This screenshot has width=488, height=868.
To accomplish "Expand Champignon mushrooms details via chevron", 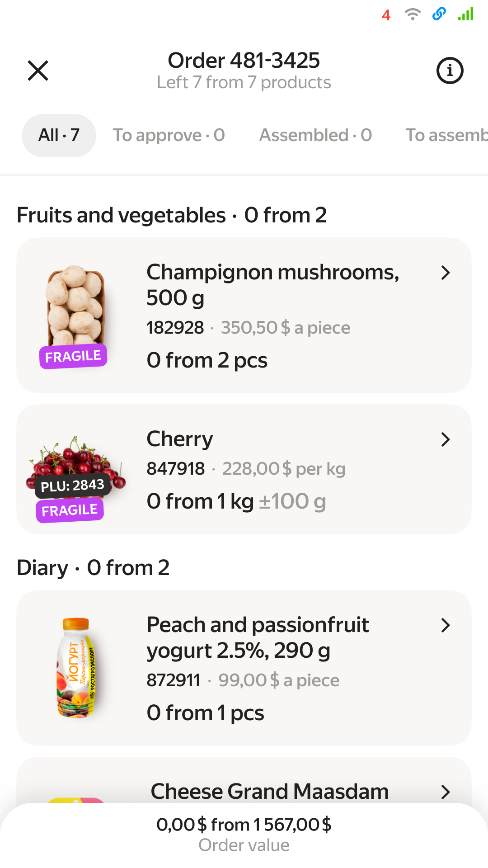I will (446, 273).
